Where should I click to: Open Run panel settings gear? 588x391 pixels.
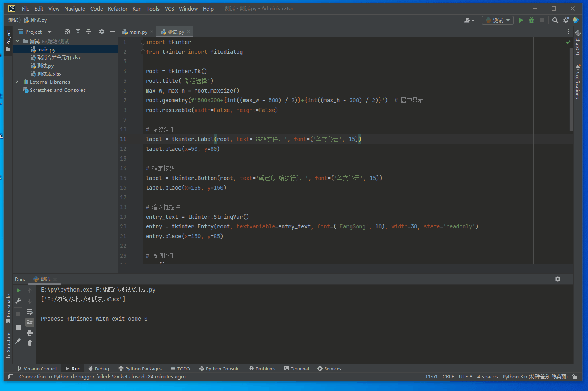[558, 279]
